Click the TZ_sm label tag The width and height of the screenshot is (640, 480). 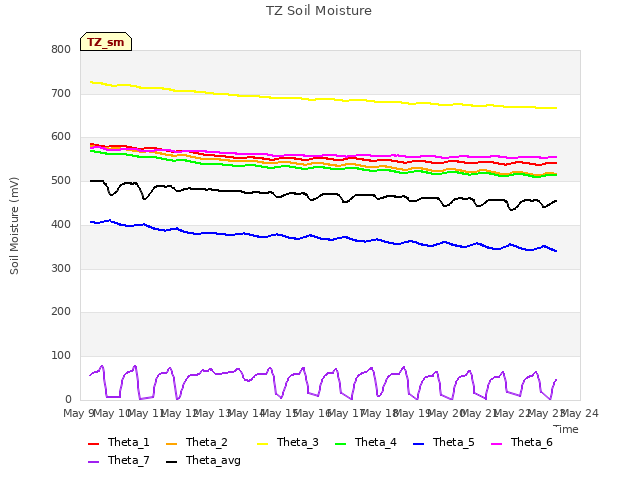pos(106,42)
